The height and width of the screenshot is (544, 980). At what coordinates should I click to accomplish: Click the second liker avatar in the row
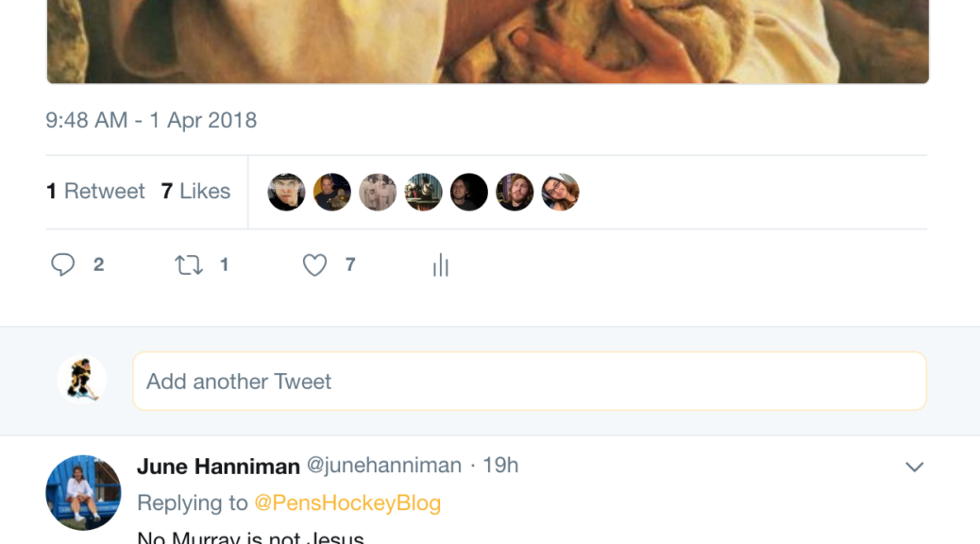tap(332, 193)
